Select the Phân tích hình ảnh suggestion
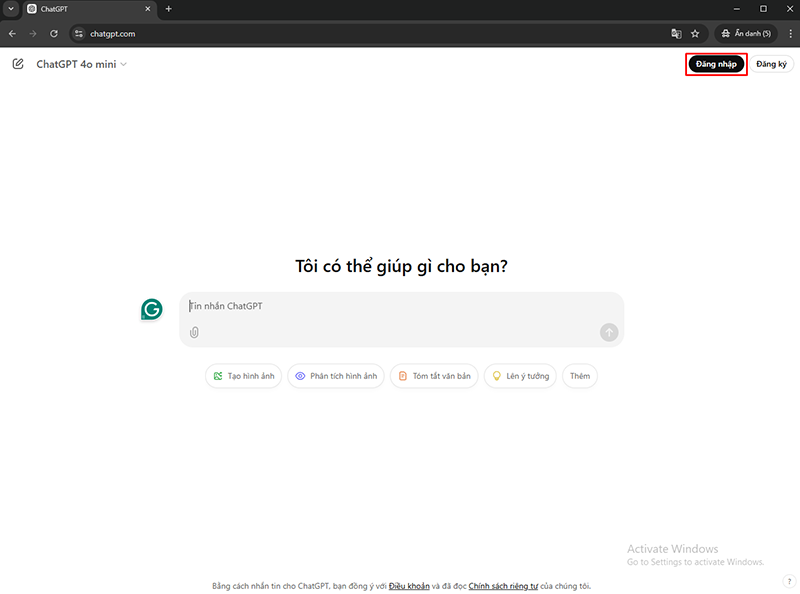The image size is (800, 594). (336, 376)
